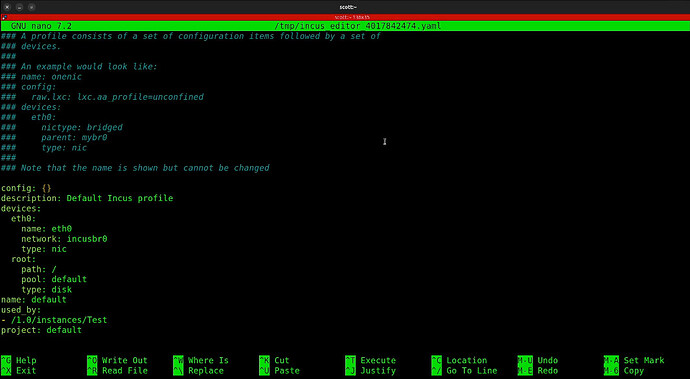This screenshot has height=379, width=690.
Task: Place cursor on 'config: {}' line
Action: (26, 188)
